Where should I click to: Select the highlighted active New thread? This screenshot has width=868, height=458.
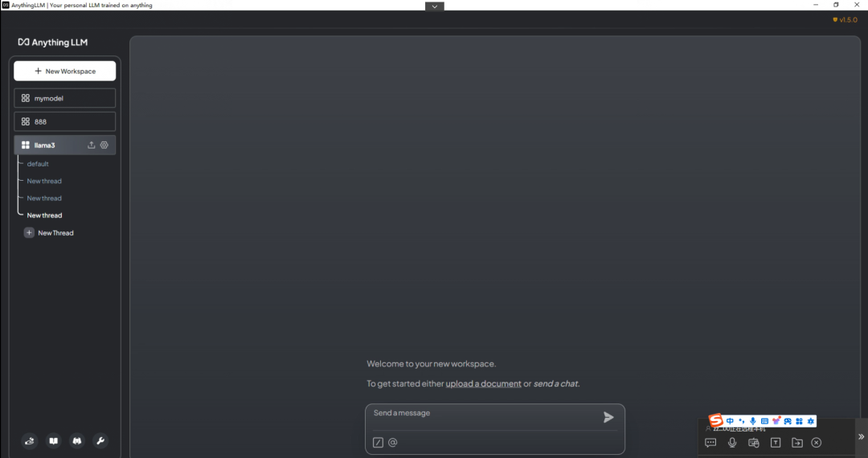pos(44,215)
